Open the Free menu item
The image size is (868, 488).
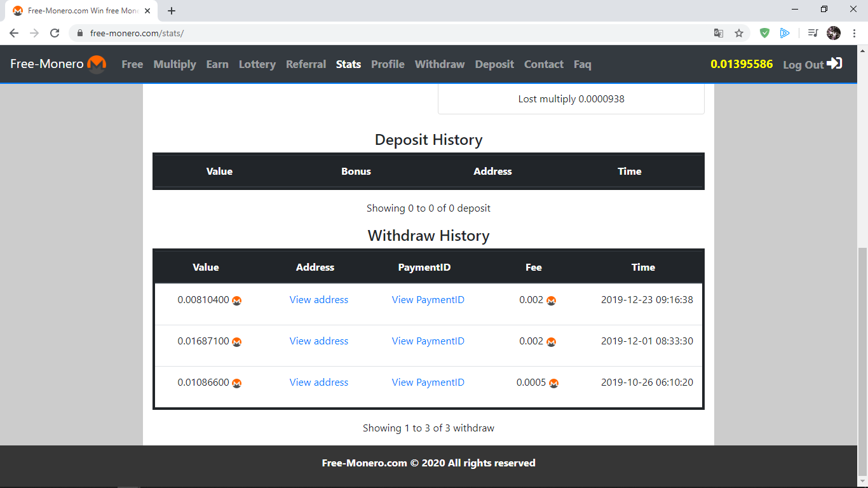(132, 64)
